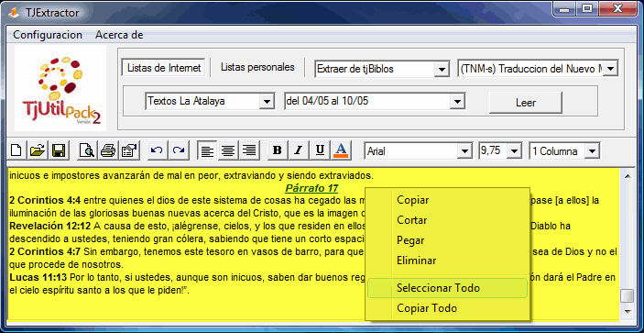Viewport: 644px width, 333px height.
Task: Open the Arial font dropdown
Action: coord(464,151)
